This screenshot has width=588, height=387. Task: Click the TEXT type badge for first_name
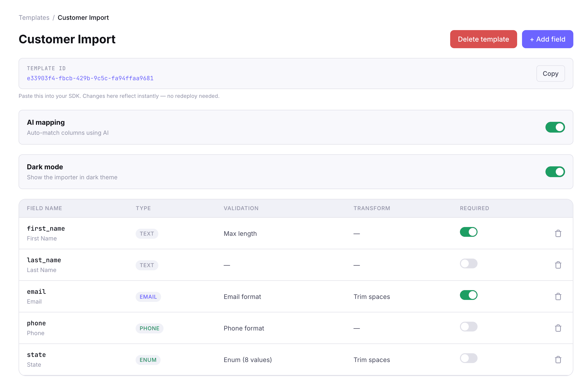point(147,234)
